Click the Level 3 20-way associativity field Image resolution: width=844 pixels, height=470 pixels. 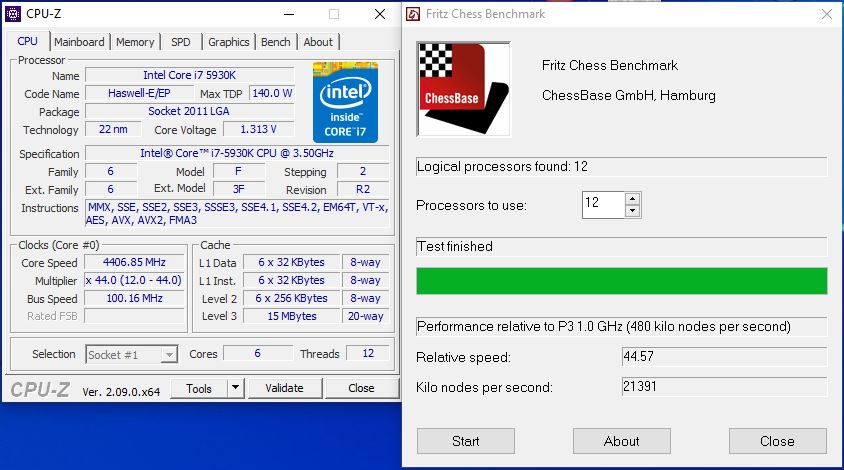[x=365, y=316]
